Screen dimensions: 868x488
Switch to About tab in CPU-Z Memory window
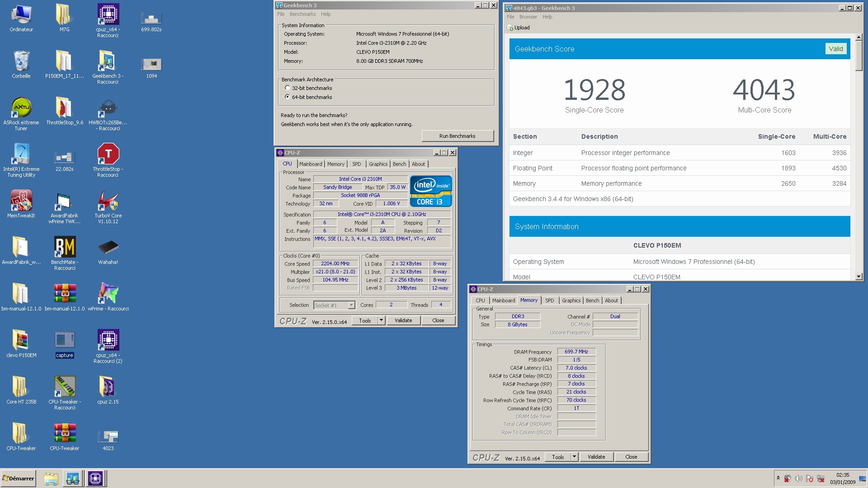(611, 300)
